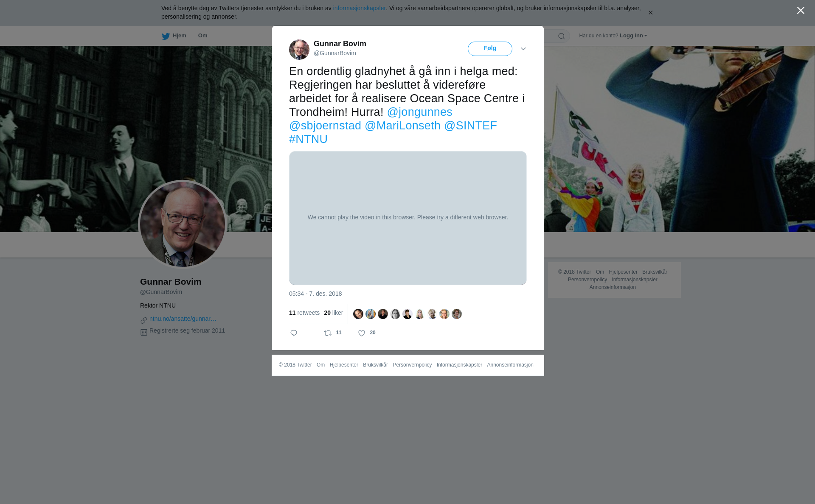Viewport: 815px width, 504px height.
Task: Go to Hjem in the top navigation
Action: 180,36
